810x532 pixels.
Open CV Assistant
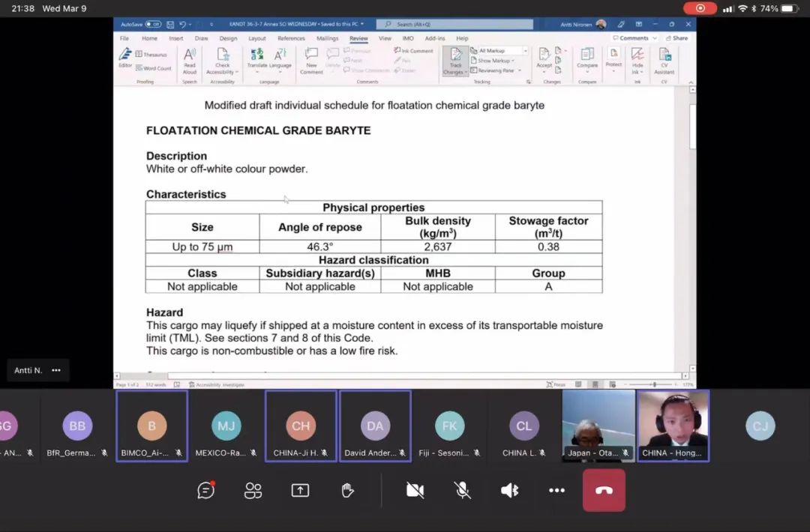[x=664, y=61]
